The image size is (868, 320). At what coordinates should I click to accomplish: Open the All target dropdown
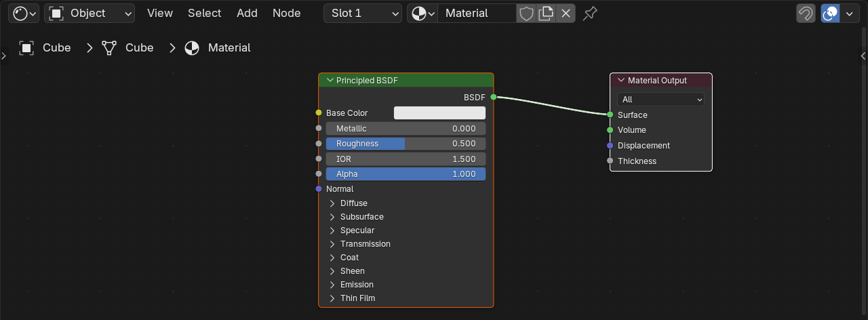click(660, 99)
